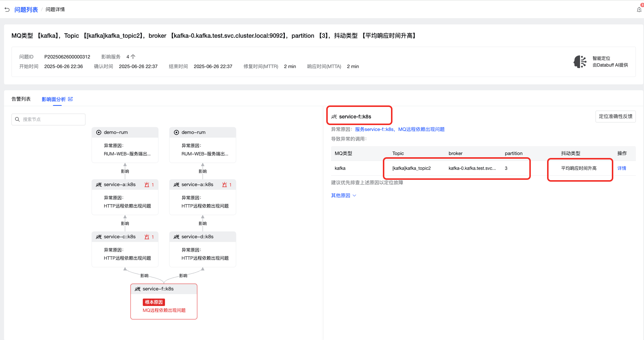Click the Topic column header
Screen dimensions: 644x340
click(398, 154)
